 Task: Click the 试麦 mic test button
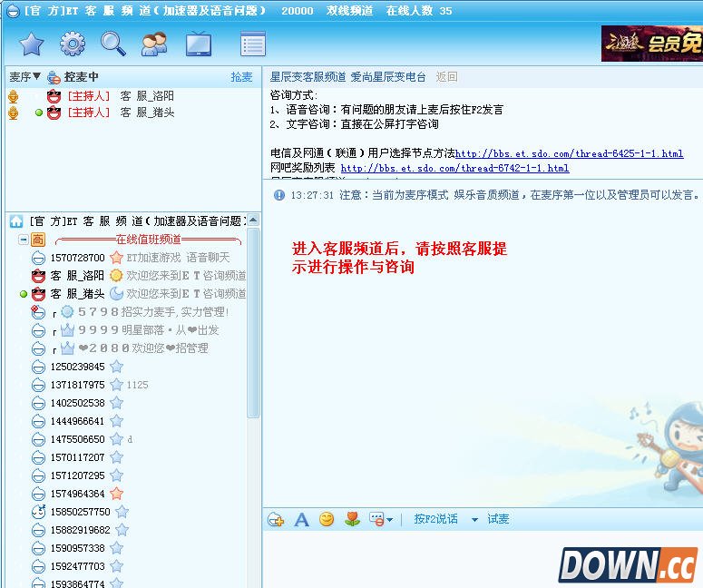tap(498, 519)
